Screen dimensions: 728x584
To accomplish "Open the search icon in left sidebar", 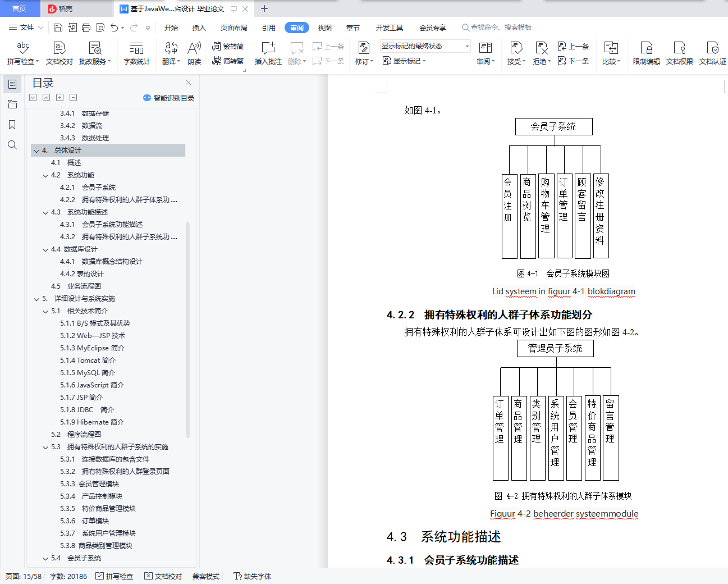I will (x=12, y=145).
